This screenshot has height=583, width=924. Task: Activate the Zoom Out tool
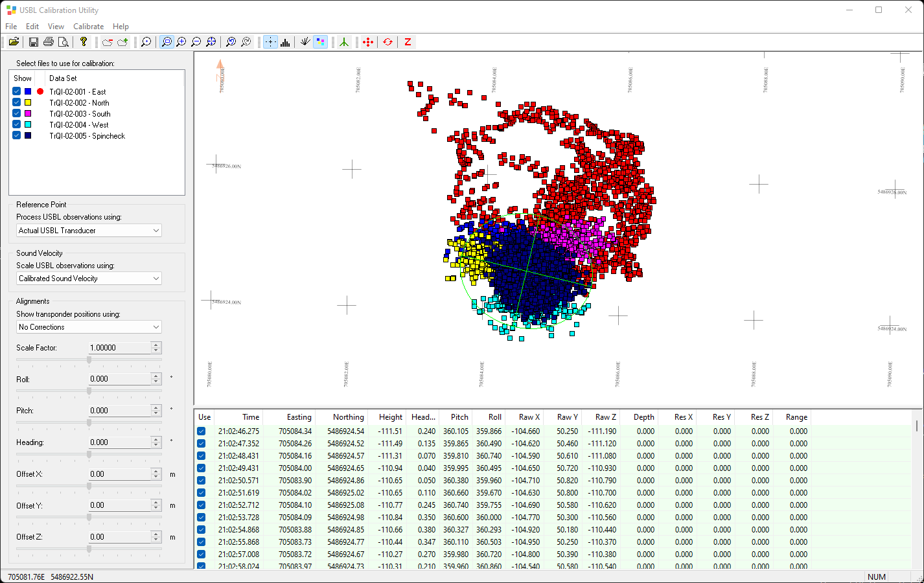coord(196,41)
